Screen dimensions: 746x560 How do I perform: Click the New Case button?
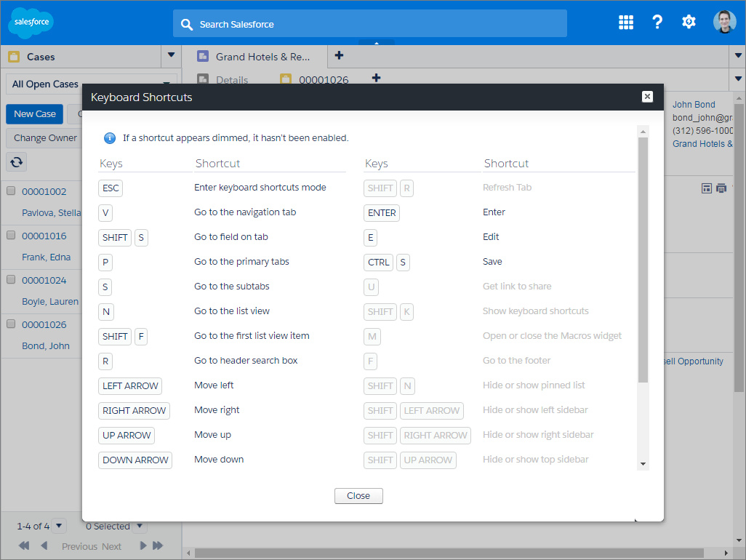[35, 114]
